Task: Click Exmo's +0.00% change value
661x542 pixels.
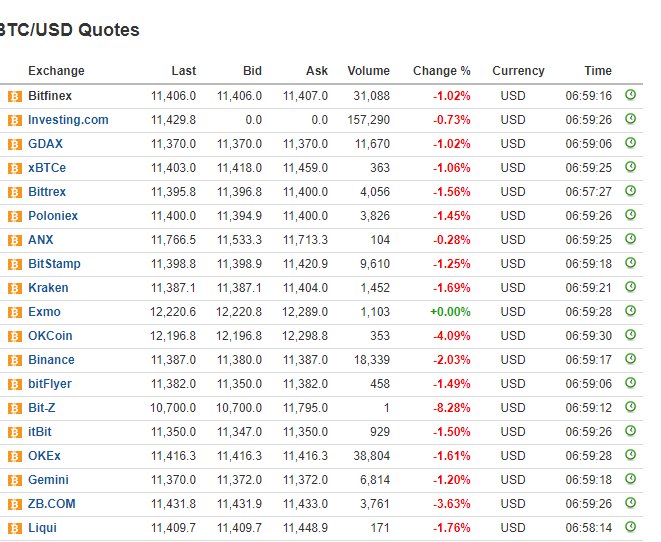Action: coord(450,312)
